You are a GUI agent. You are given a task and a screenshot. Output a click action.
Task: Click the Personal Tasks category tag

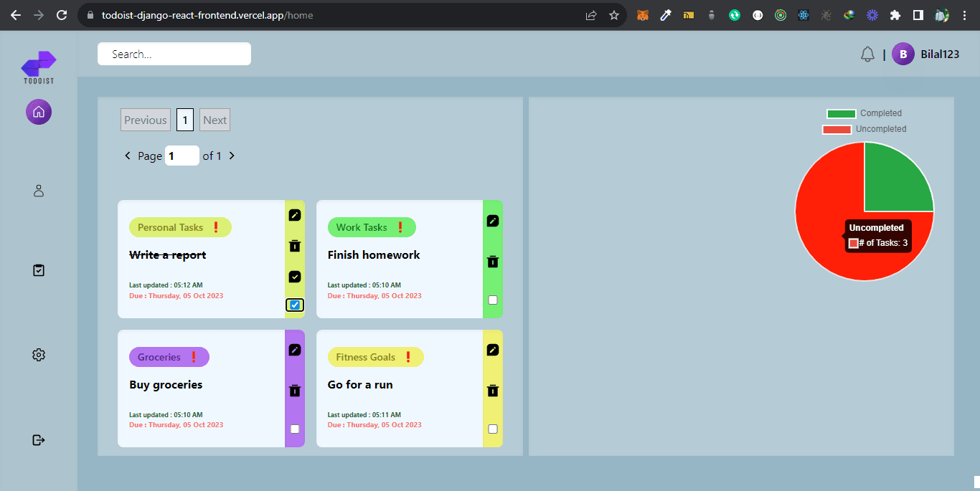click(180, 227)
